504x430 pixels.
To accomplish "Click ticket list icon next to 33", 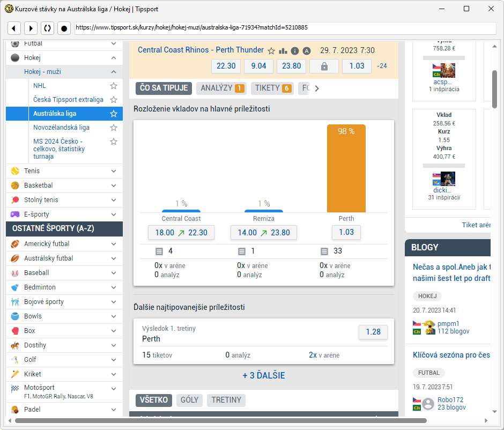I will [324, 251].
